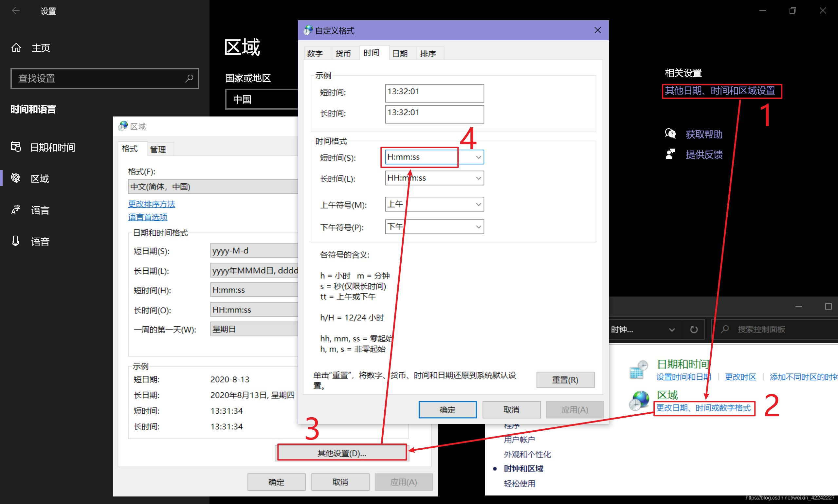The height and width of the screenshot is (504, 838).
Task: Open the 提供反馈 link
Action: 704,154
